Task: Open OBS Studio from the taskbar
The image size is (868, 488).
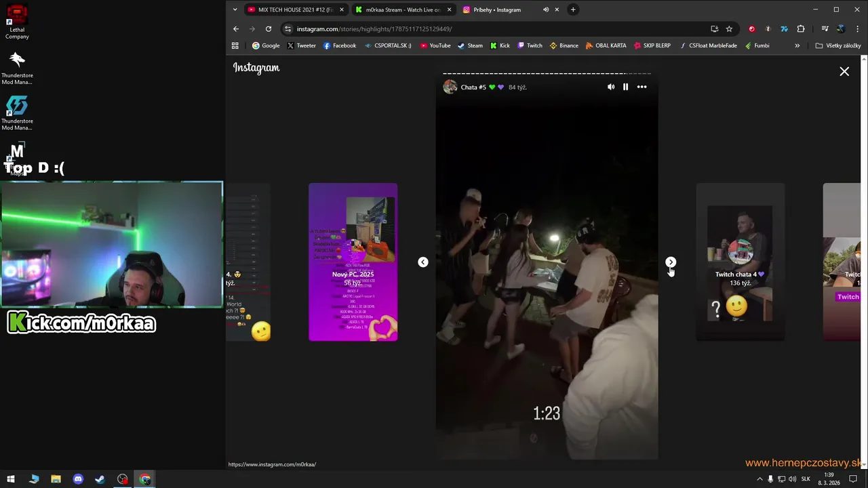Action: (122, 479)
